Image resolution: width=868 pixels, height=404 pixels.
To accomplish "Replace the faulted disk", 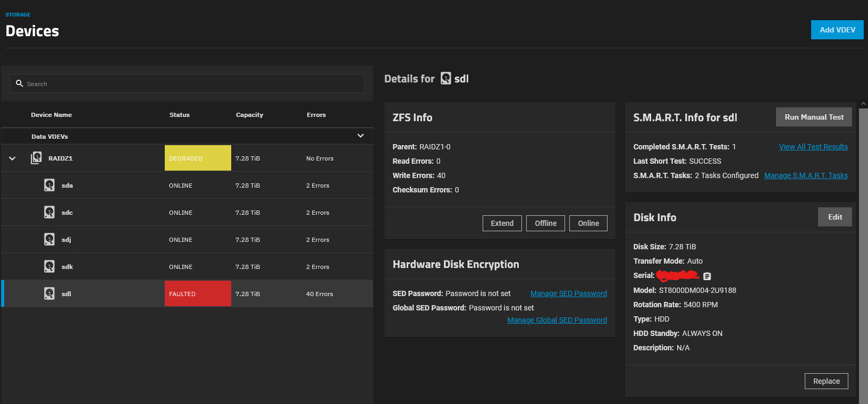I will 826,381.
